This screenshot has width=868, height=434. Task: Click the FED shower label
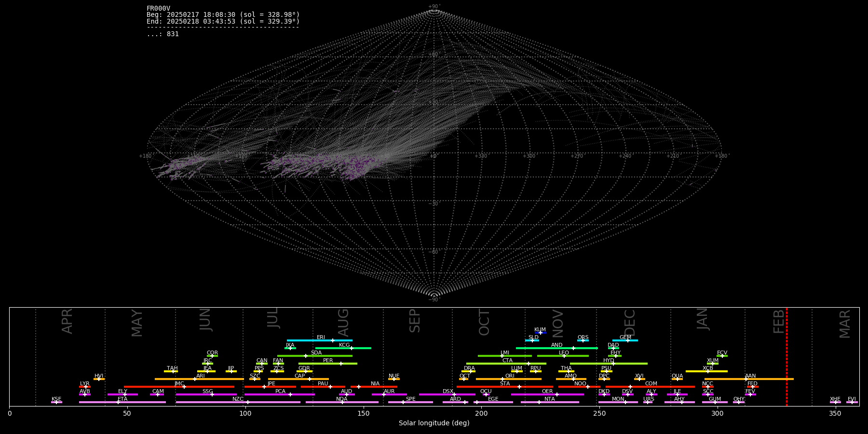[x=752, y=383]
